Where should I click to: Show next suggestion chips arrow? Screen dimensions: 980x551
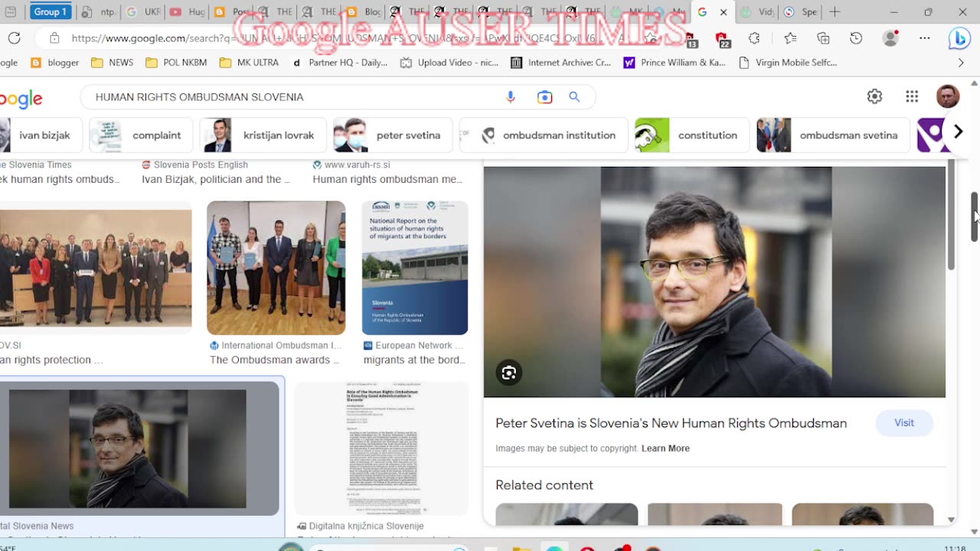point(958,132)
